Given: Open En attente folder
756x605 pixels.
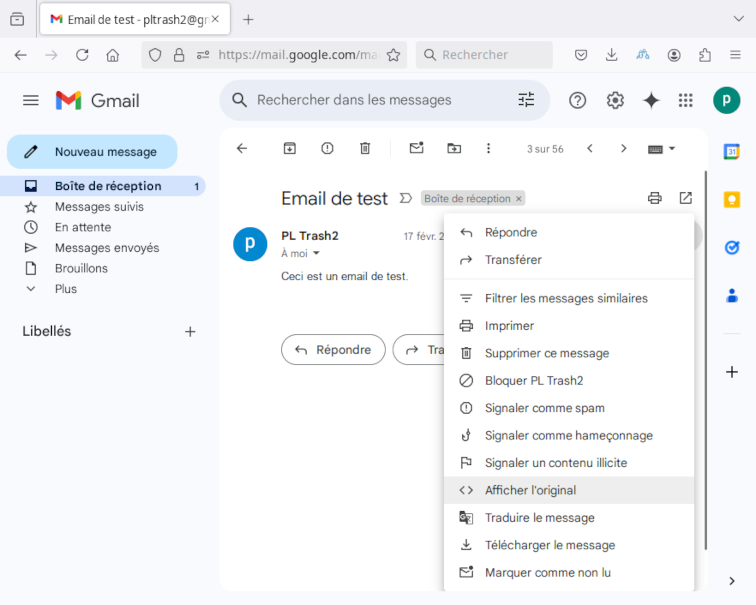Looking at the screenshot, I should [103, 227].
